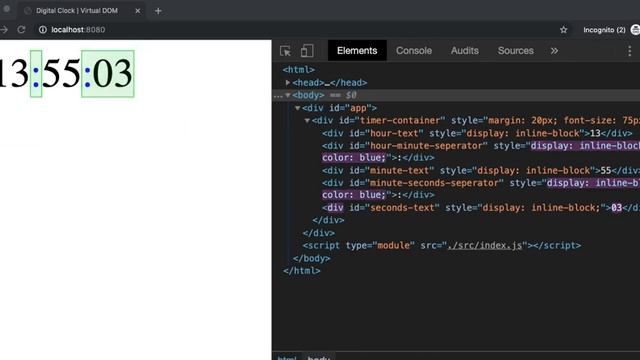This screenshot has height=360, width=640.
Task: Expand the head element node
Action: point(288,82)
